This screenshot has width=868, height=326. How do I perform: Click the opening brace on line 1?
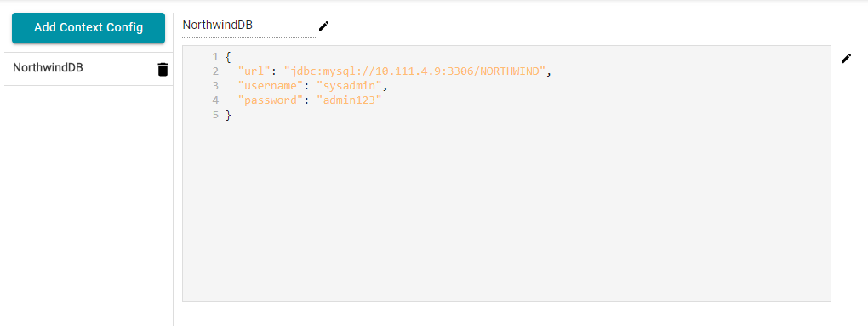click(x=228, y=57)
